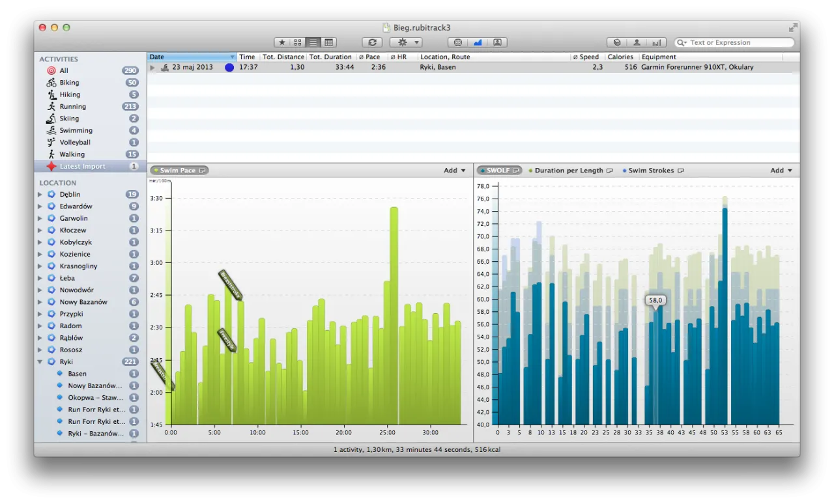
Task: Click the blue color dot in activity row
Action: click(x=229, y=67)
